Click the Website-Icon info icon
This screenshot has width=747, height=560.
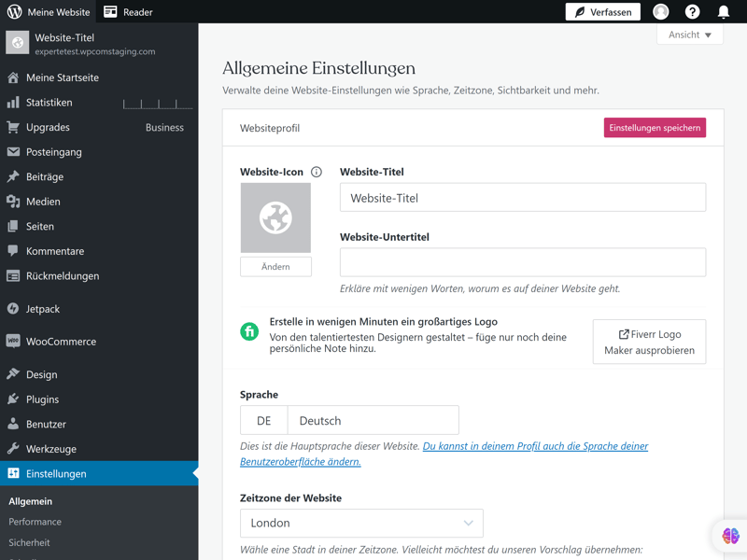tap(317, 172)
